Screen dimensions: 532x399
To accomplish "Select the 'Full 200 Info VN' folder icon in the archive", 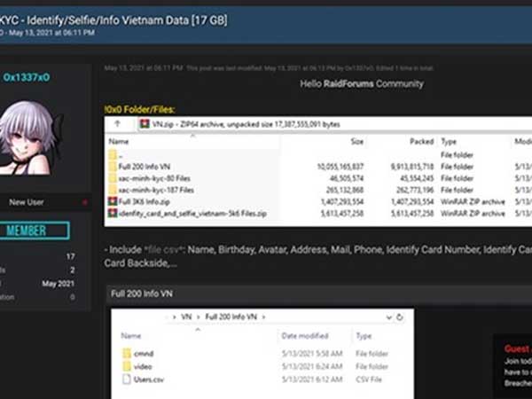I will click(x=113, y=167).
